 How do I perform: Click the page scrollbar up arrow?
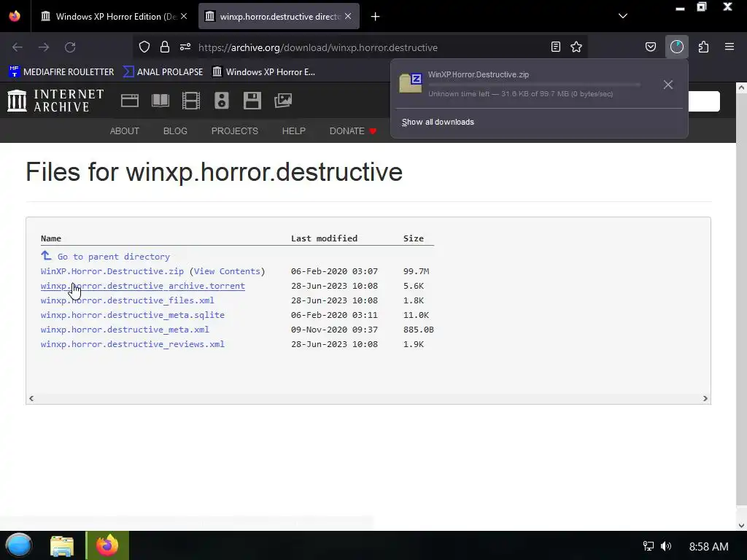click(741, 87)
